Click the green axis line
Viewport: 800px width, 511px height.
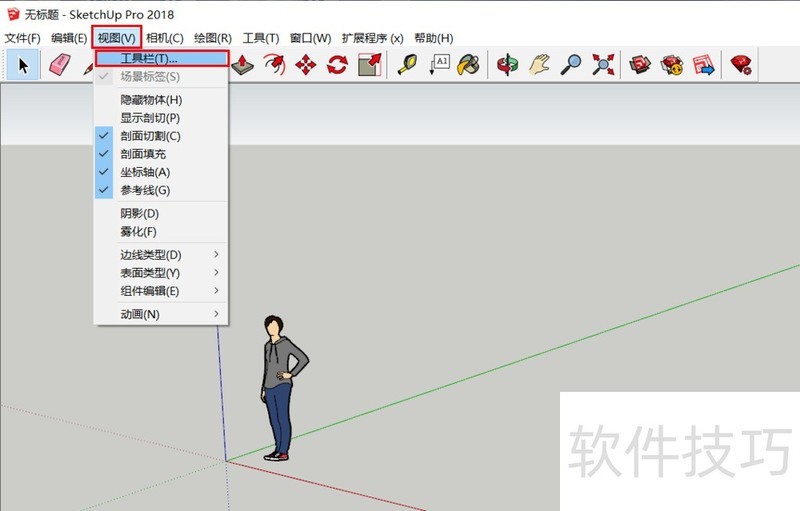tap(513, 364)
